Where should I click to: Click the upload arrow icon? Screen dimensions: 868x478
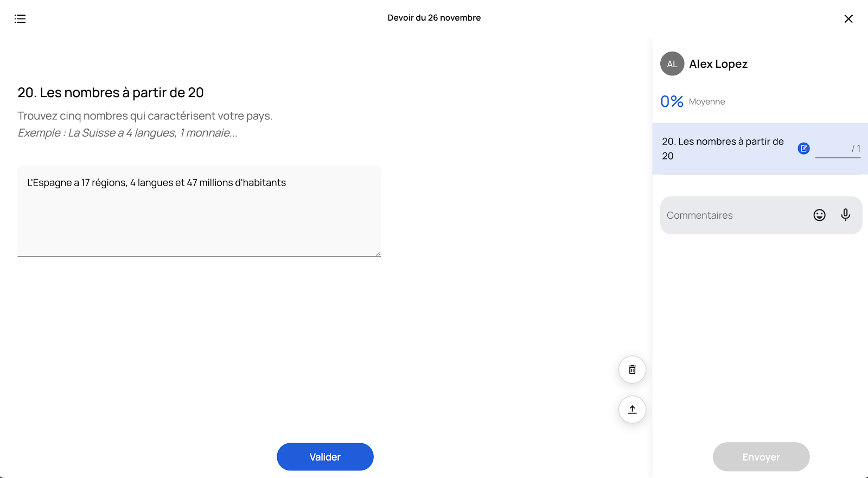(632, 410)
